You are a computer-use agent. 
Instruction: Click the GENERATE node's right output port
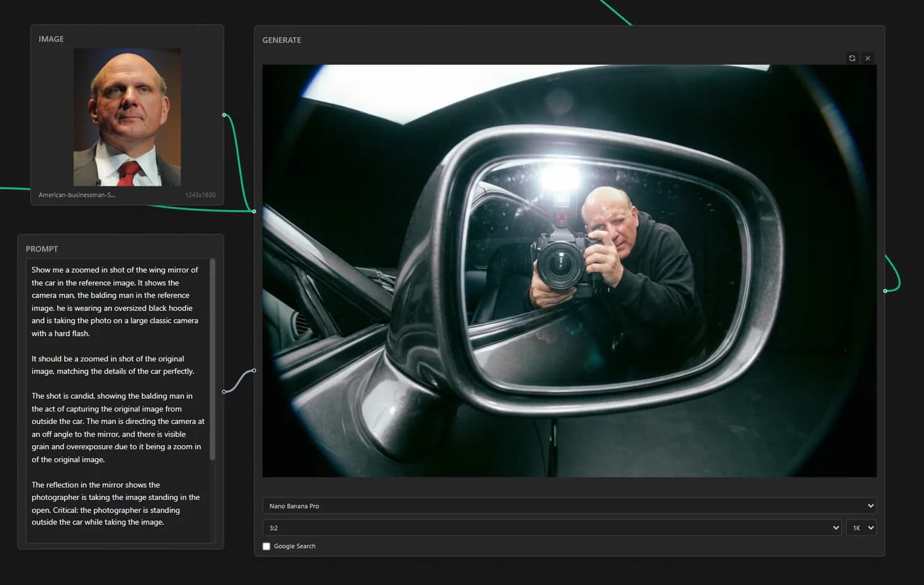coord(885,290)
